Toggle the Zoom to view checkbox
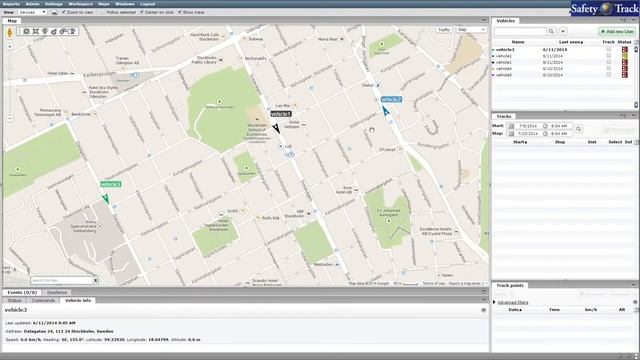640x360 pixels. (x=64, y=12)
